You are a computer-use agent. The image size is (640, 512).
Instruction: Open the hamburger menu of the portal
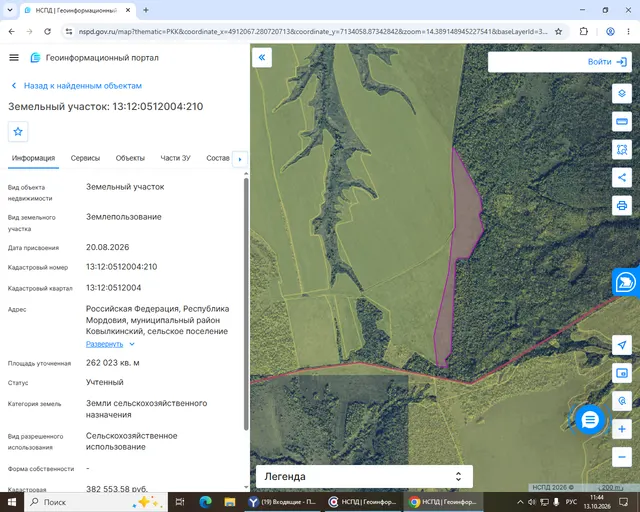coord(14,58)
